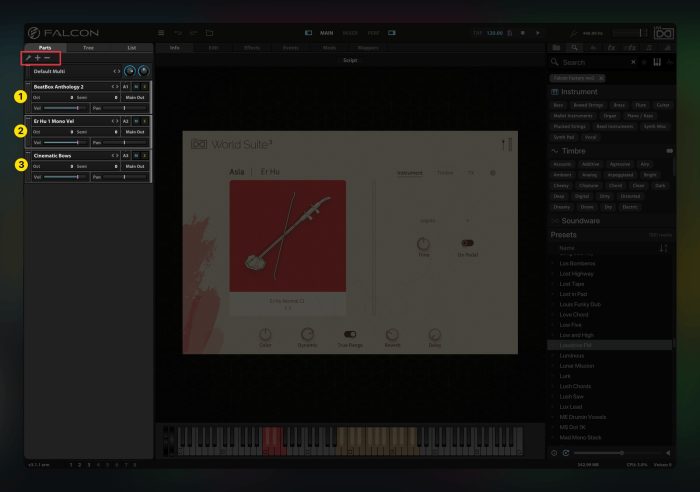Viewport: 700px width, 492px height.
Task: Click the redo arrow in the top bar
Action: [x=194, y=33]
